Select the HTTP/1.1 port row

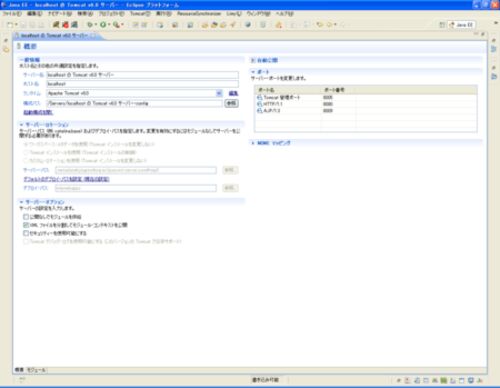pos(366,104)
